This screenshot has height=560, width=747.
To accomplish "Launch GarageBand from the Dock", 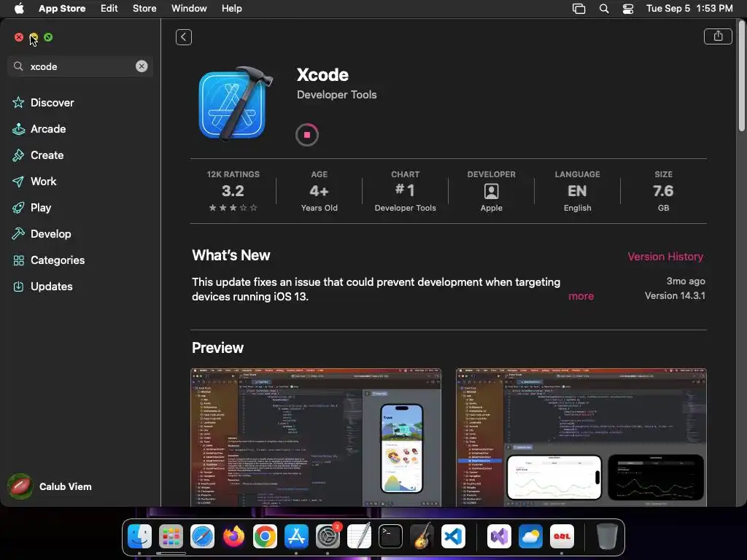I will coord(422,537).
